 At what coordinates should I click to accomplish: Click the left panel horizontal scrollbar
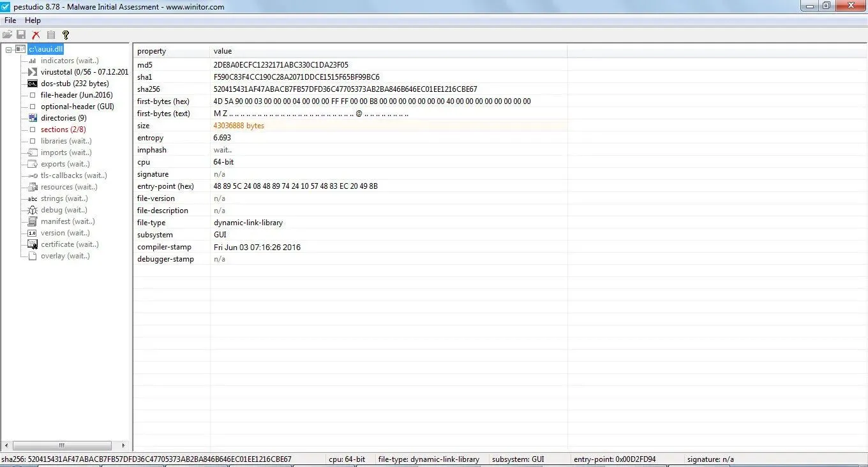(61, 446)
